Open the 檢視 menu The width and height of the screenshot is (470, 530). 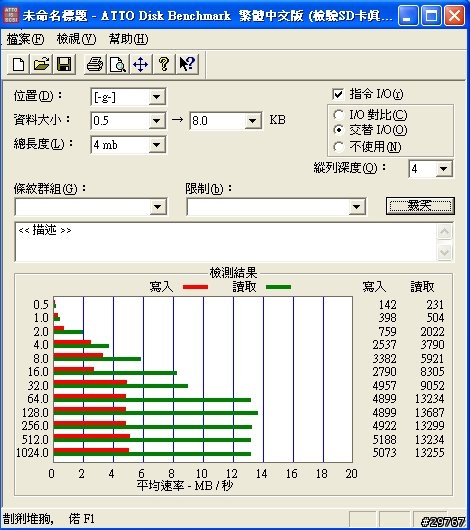point(76,39)
